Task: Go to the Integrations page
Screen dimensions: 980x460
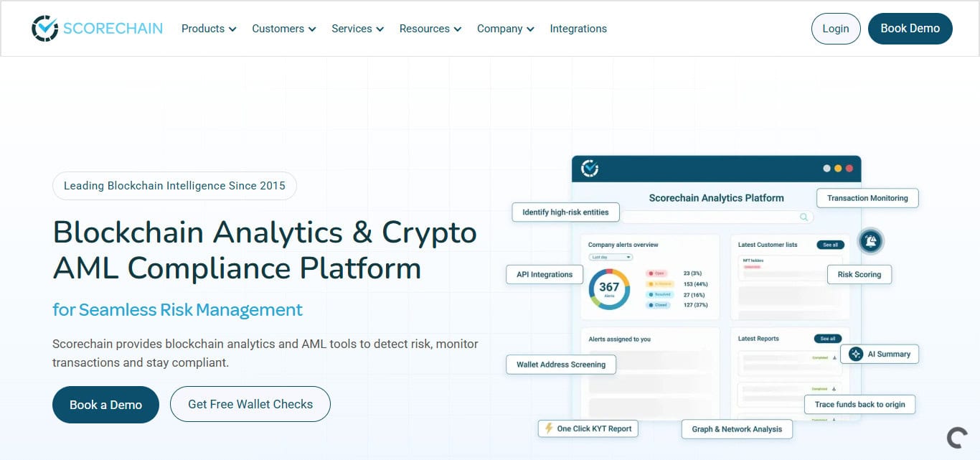Action: (x=578, y=29)
